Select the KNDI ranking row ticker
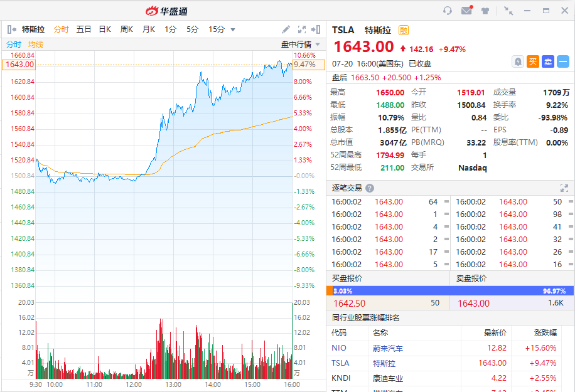Screen dimensions: 575x392 click(x=341, y=378)
